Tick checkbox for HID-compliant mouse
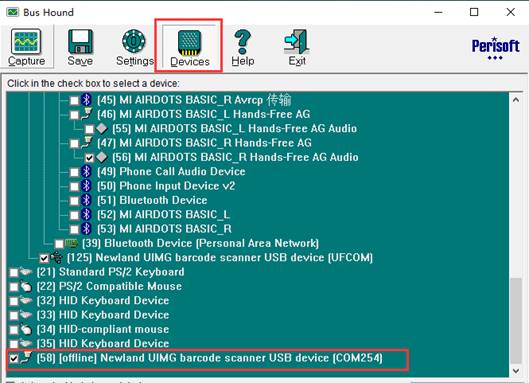Screen dimensions: 529x383 click(13, 330)
